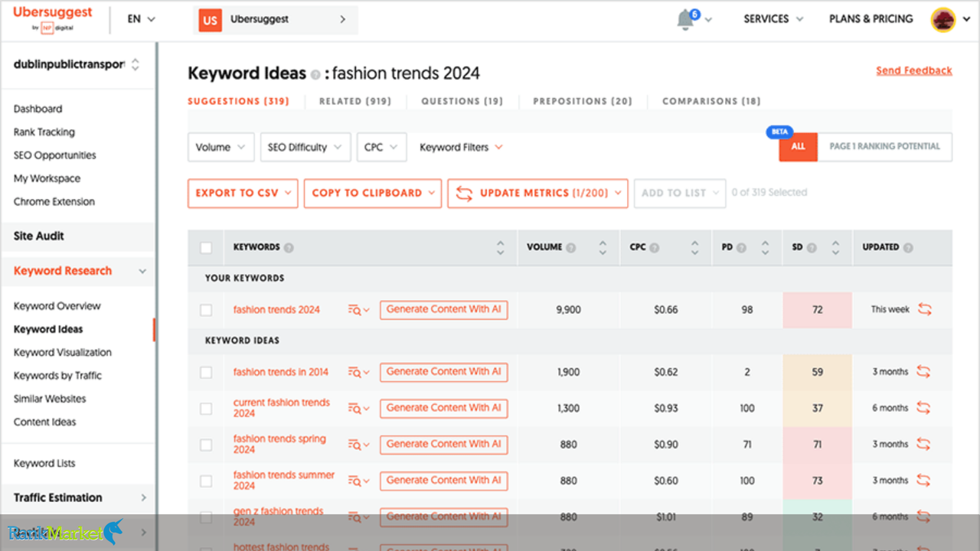Image resolution: width=980 pixels, height=551 pixels.
Task: Click info icon beside KEYWORDS column header
Action: (x=289, y=248)
